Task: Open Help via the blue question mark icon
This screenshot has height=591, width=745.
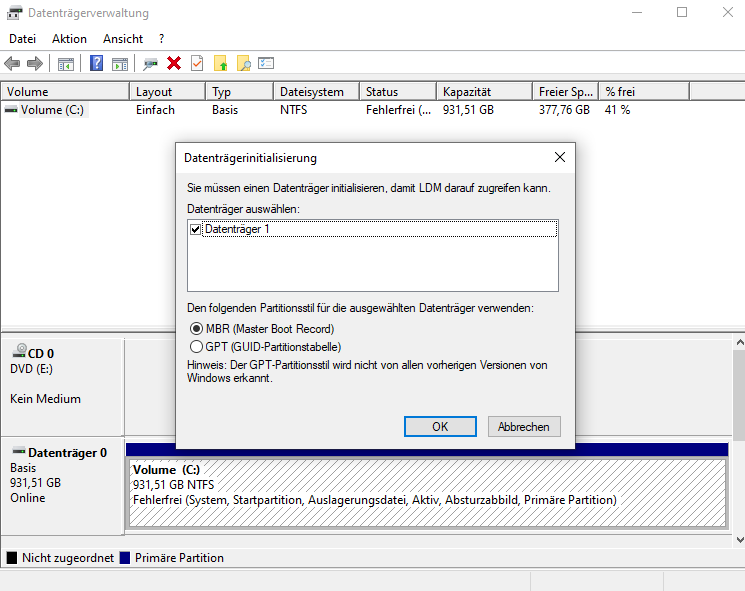Action: (x=96, y=63)
